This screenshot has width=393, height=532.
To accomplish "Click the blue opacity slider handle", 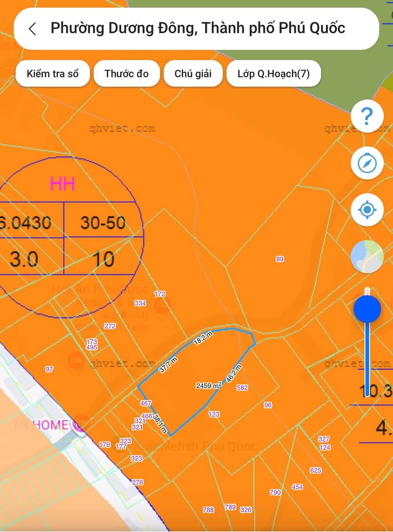I will tap(367, 309).
